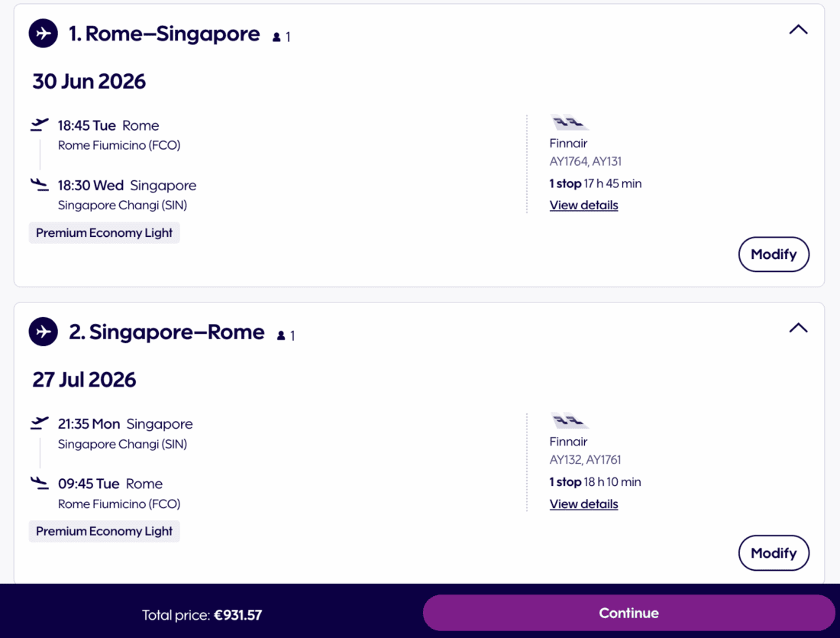The width and height of the screenshot is (840, 638).
Task: Modify the Rome–Singapore flight
Action: click(x=774, y=254)
